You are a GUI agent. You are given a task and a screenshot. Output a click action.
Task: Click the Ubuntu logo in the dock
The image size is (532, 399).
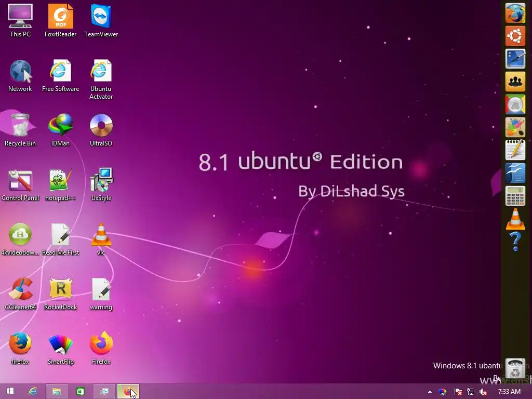[515, 36]
